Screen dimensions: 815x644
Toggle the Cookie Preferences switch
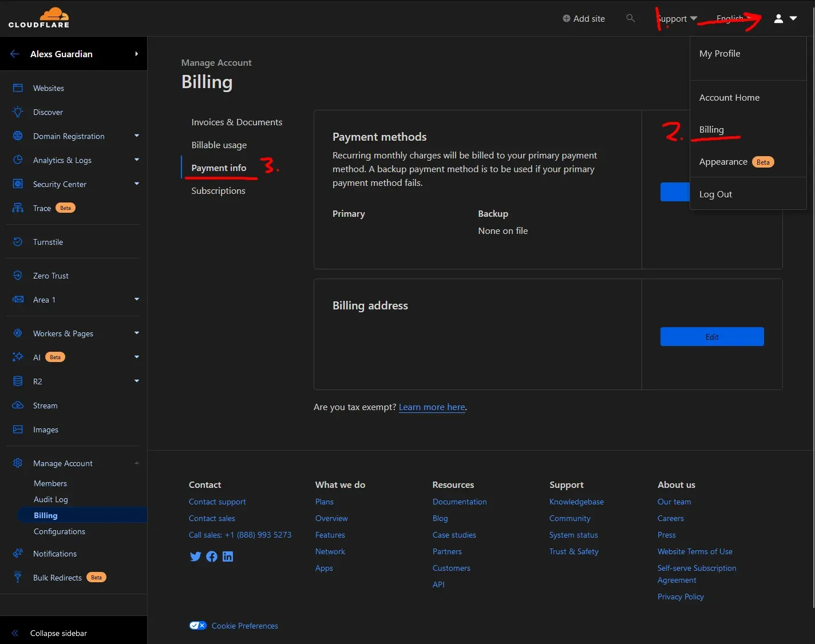pos(198,626)
